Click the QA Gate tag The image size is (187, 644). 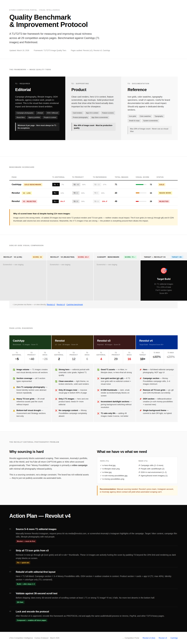point(20,602)
